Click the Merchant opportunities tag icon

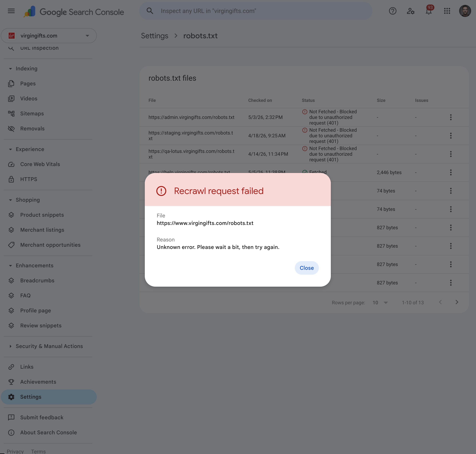tap(11, 245)
